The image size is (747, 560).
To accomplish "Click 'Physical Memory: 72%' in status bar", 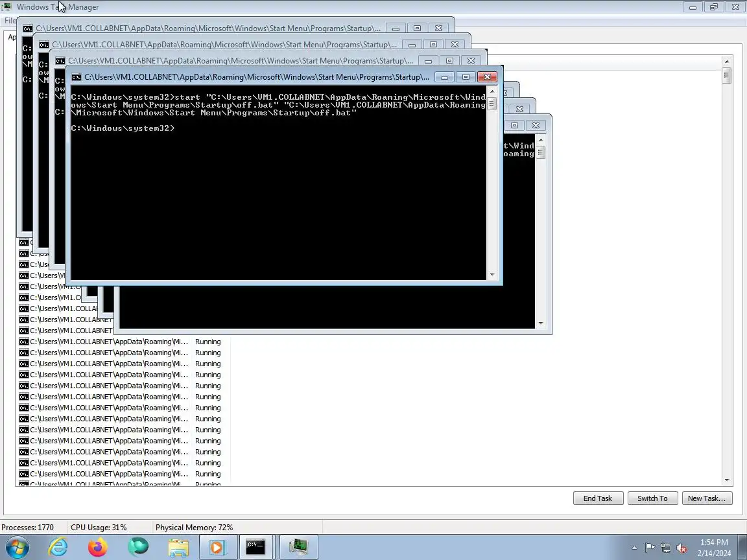I will pos(194,527).
